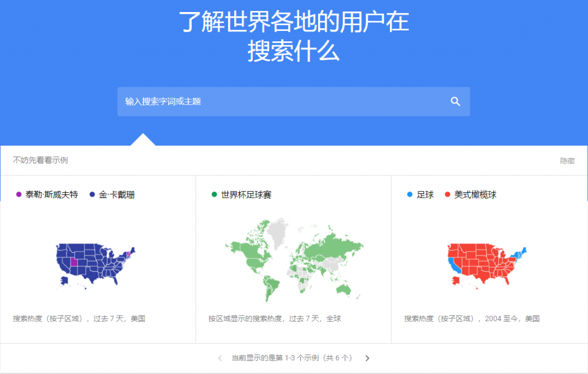Screen dimensions: 588x374
Task: Open the 足球 vs 美式橄榄球 US map
Action: tap(487, 266)
